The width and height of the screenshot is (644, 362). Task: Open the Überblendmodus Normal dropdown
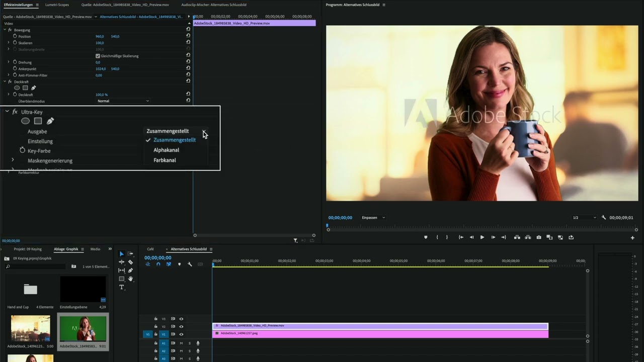click(123, 101)
